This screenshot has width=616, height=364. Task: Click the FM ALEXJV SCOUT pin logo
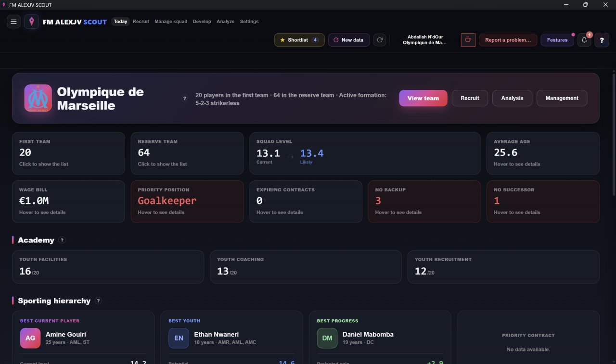coord(32,22)
